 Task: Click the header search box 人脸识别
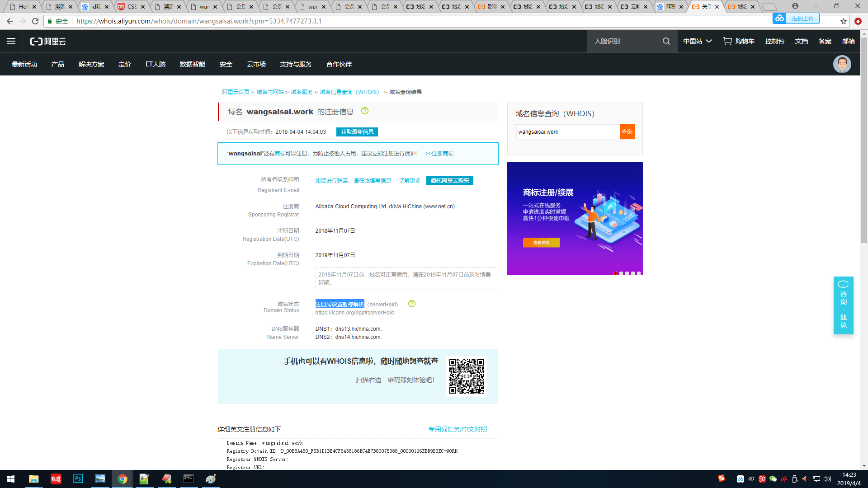pyautogui.click(x=624, y=41)
